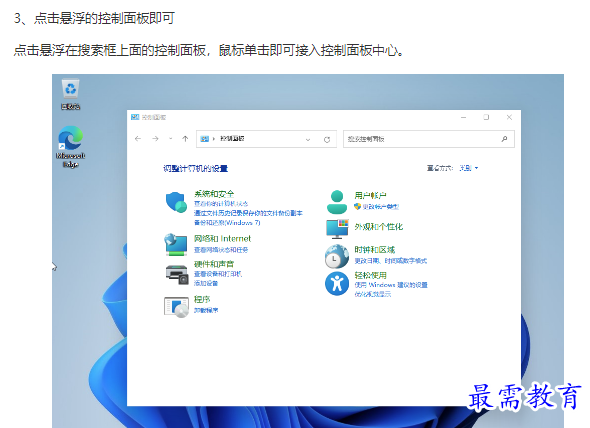Viewport: 590px width, 428px height.
Task: Expand the address bar history chevron
Action: click(308, 139)
